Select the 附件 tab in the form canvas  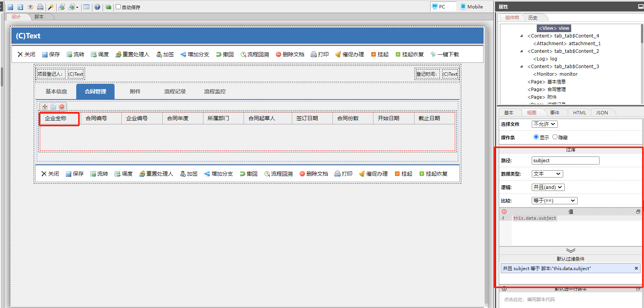[135, 91]
